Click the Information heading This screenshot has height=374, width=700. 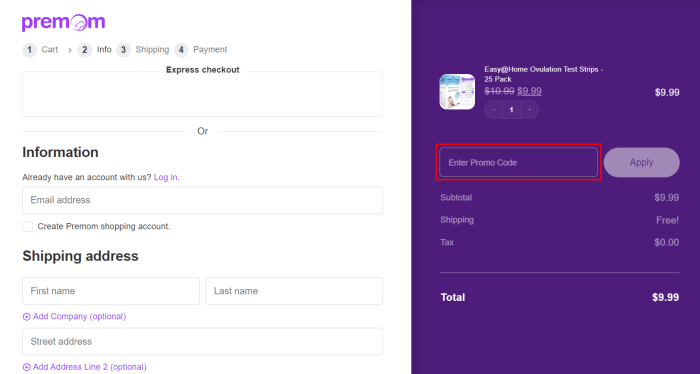click(60, 152)
